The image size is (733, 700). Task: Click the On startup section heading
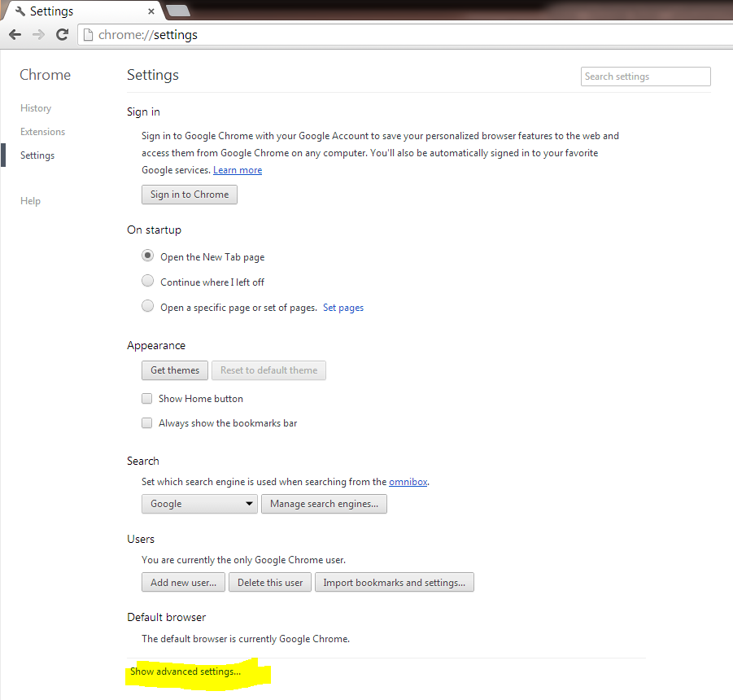155,230
